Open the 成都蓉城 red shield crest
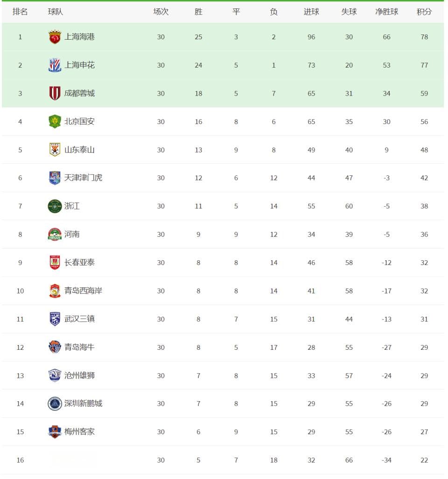Screen dimensions: 448x479 [x=55, y=93]
